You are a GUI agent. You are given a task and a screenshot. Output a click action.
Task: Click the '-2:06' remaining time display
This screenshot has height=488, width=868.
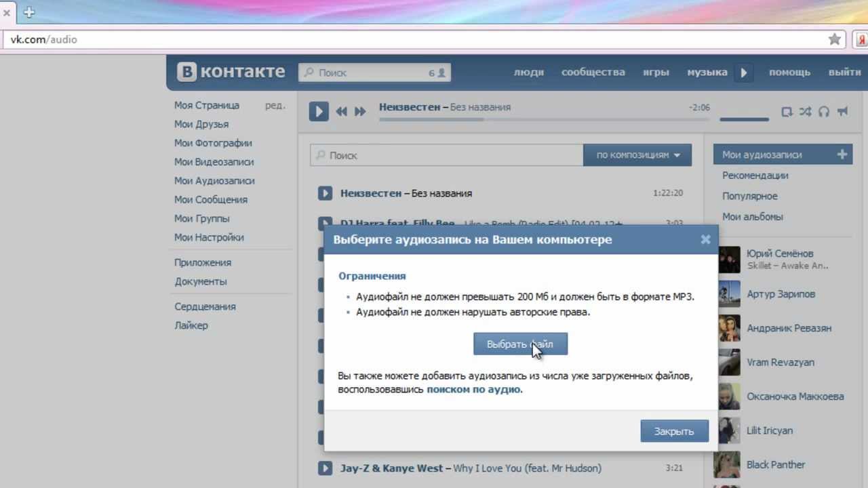(x=699, y=108)
